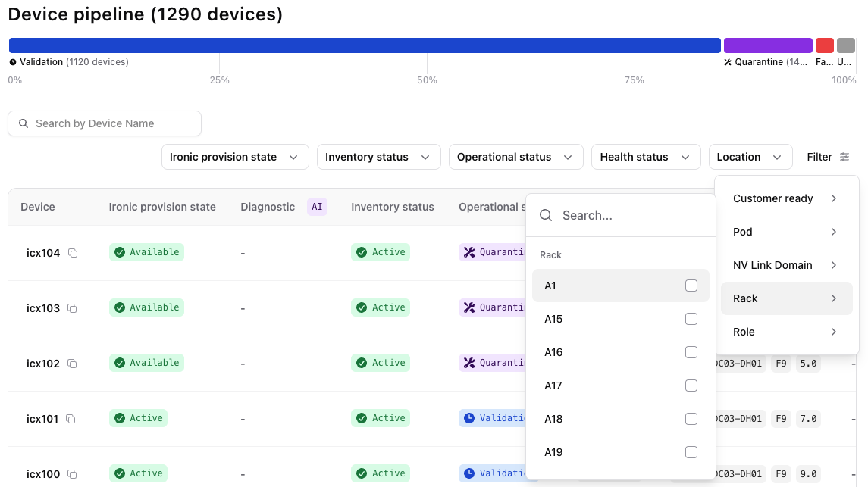
Task: Expand the Customer ready submenu arrow
Action: click(834, 198)
